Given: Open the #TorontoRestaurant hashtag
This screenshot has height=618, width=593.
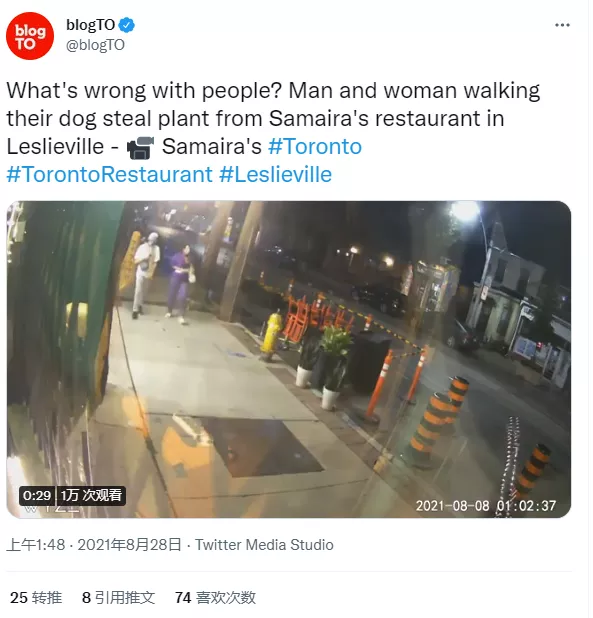Looking at the screenshot, I should pyautogui.click(x=110, y=174).
